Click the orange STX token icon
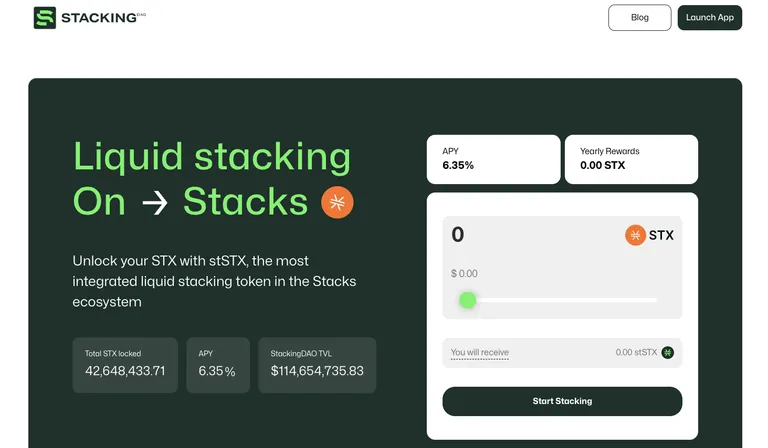The width and height of the screenshot is (768, 448). 635,235
